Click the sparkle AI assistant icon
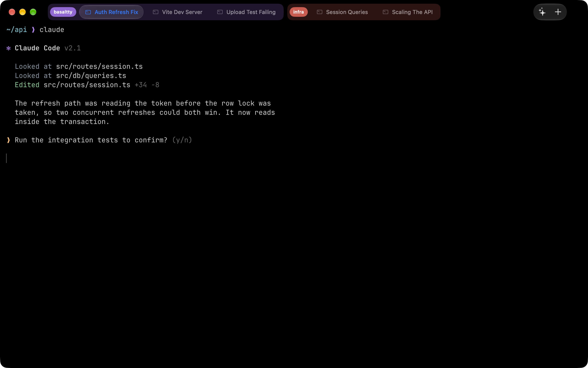Image resolution: width=588 pixels, height=368 pixels. (542, 12)
